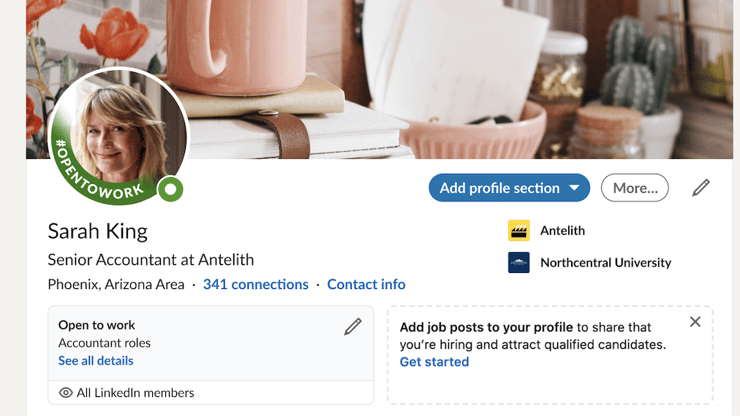Image resolution: width=740 pixels, height=416 pixels.
Task: Click the Add profile section button label
Action: [499, 188]
